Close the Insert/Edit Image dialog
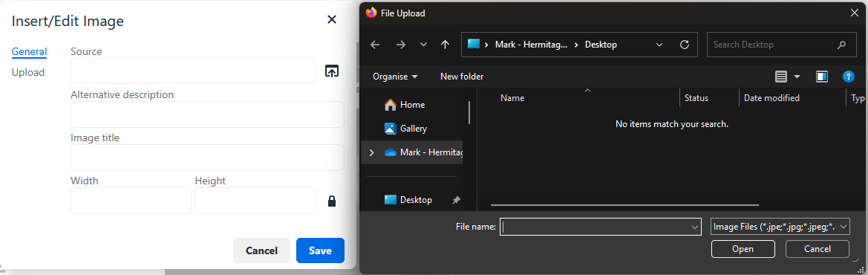 coord(332,20)
